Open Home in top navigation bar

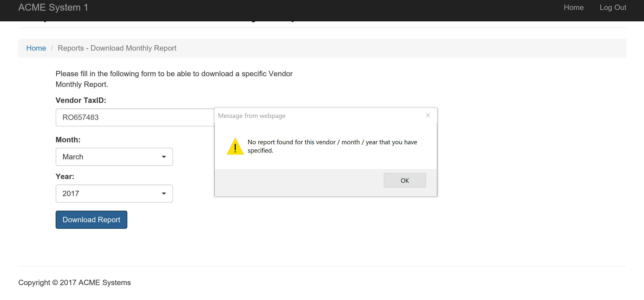coord(573,7)
